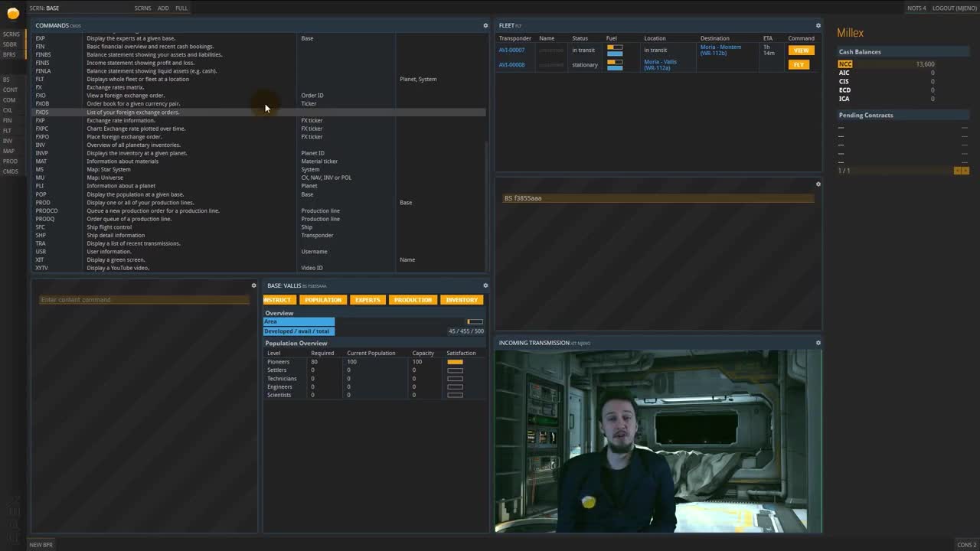The width and height of the screenshot is (980, 551).
Task: Open the SCRNS menu in the top bar
Action: tap(142, 8)
